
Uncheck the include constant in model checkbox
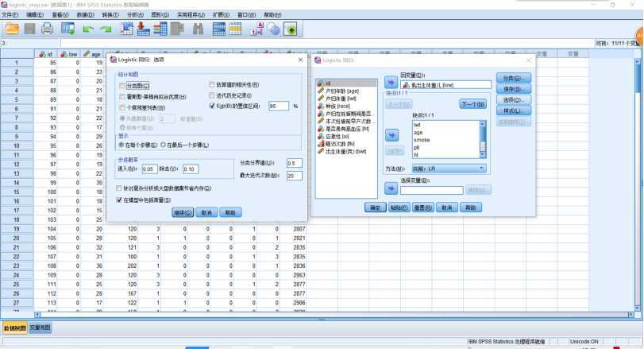pyautogui.click(x=119, y=200)
